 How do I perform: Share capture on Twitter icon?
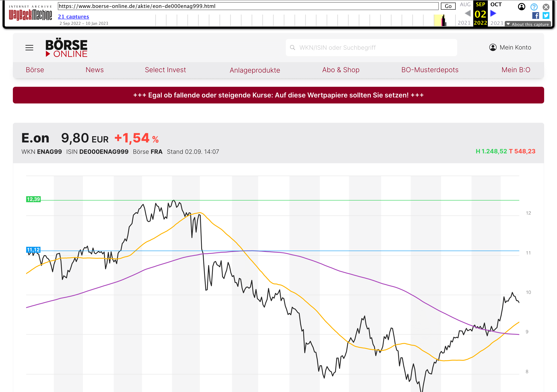(x=546, y=15)
